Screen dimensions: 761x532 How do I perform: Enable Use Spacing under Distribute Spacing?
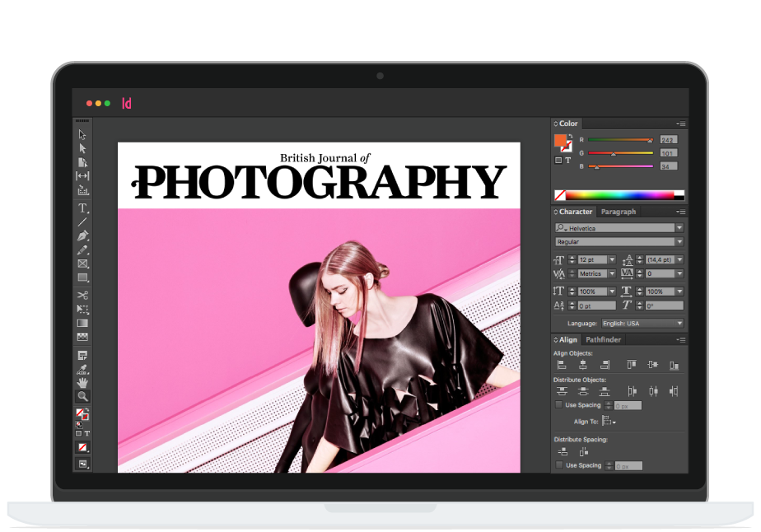point(559,465)
